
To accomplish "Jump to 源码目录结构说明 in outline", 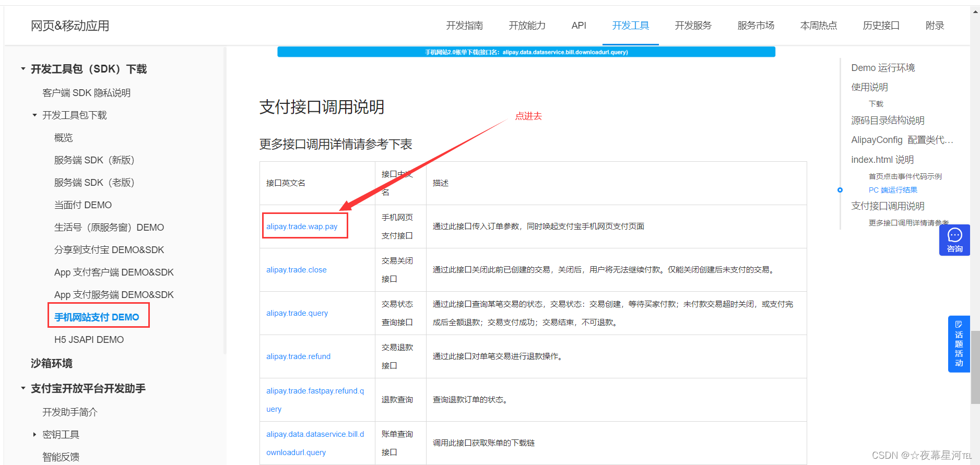I will (x=888, y=121).
